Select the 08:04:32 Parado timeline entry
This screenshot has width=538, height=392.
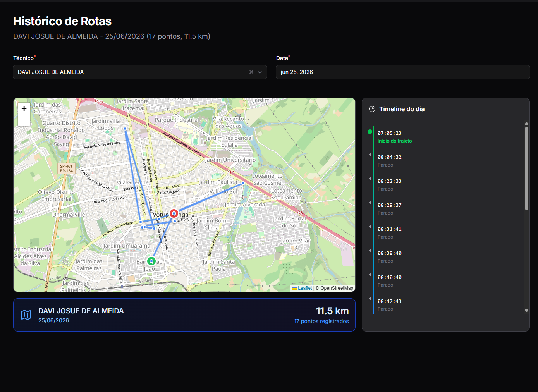390,161
